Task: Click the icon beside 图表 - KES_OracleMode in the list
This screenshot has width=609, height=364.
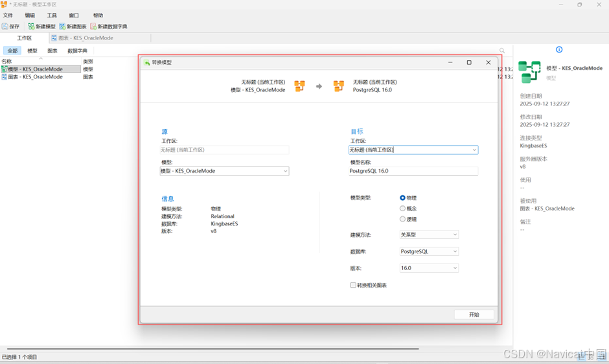Action: [x=5, y=77]
